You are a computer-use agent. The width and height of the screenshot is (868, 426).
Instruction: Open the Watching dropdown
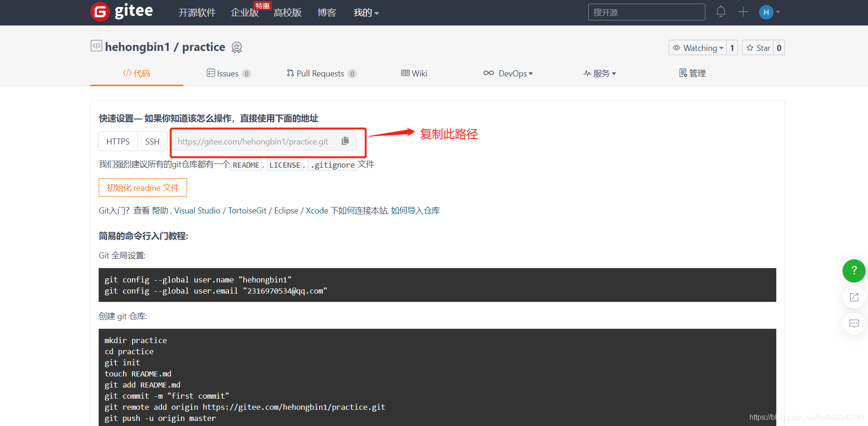[x=698, y=48]
